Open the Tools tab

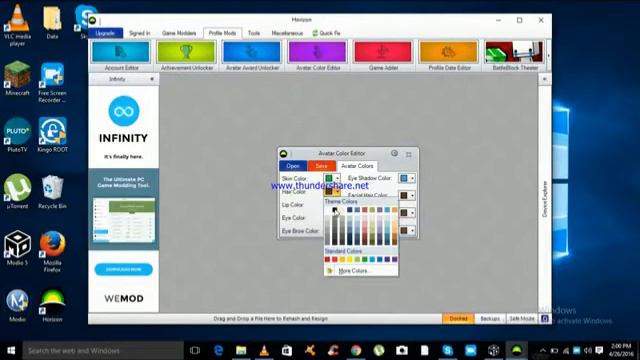tap(254, 33)
